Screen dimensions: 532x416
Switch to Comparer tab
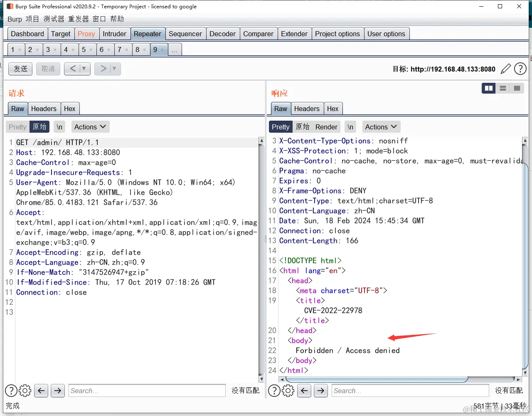tap(258, 34)
